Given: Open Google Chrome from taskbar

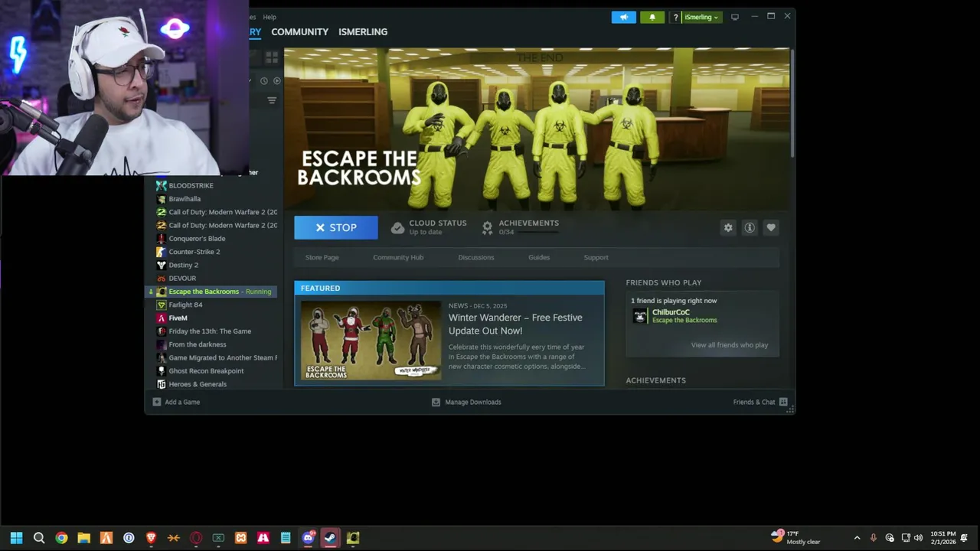Looking at the screenshot, I should coord(61,538).
